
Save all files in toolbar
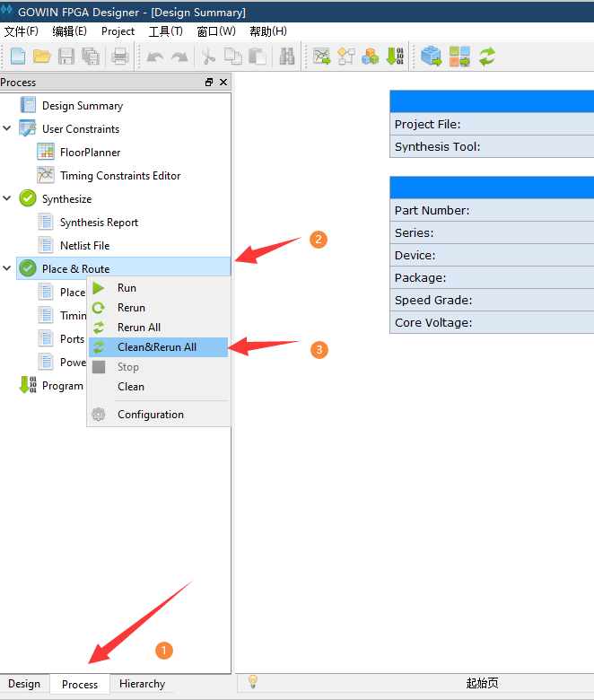pyautogui.click(x=91, y=57)
